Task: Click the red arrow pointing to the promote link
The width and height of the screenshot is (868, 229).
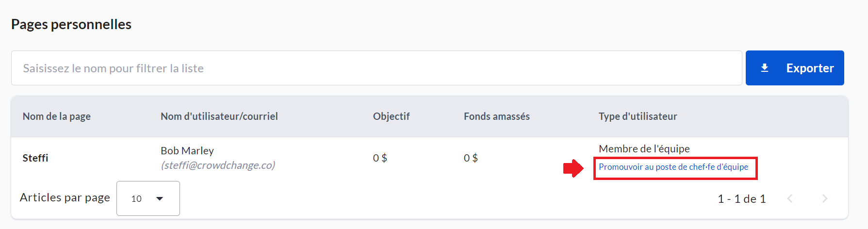Action: tap(573, 168)
